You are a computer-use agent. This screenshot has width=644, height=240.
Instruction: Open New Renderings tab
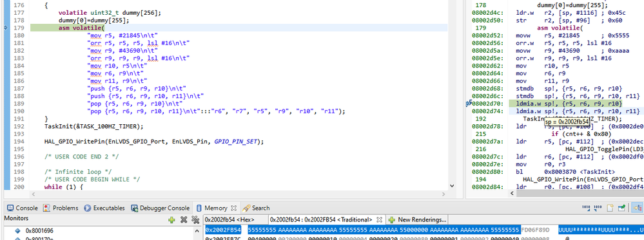pyautogui.click(x=417, y=219)
